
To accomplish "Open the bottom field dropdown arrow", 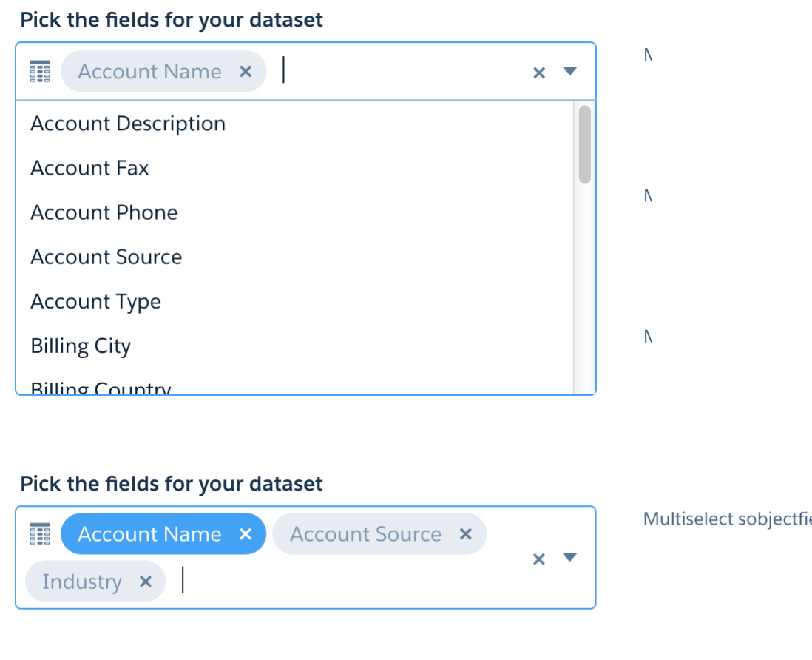I will 569,557.
